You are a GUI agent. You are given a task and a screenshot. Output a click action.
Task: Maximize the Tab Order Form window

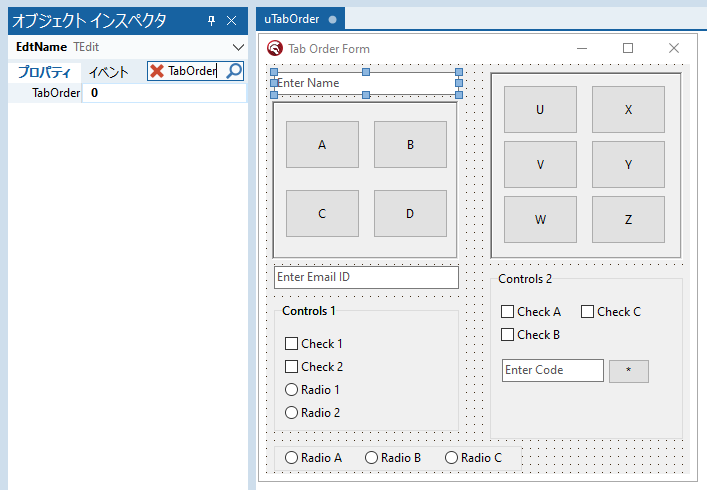click(x=628, y=48)
